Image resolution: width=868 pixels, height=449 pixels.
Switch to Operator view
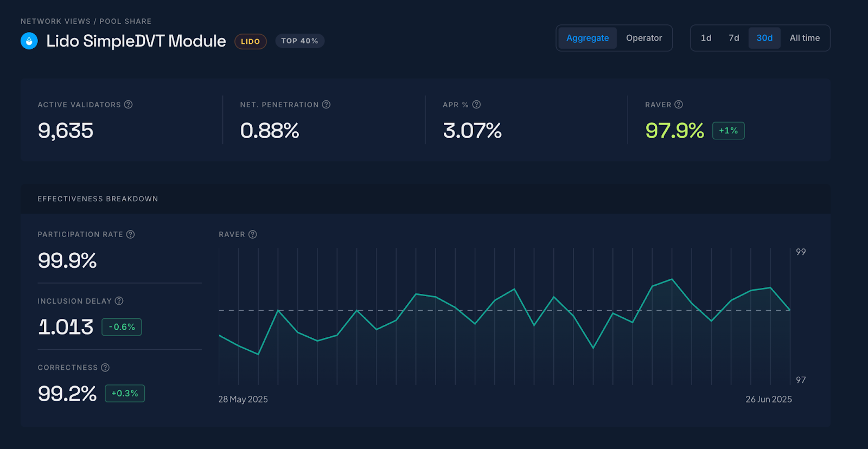[x=644, y=38]
